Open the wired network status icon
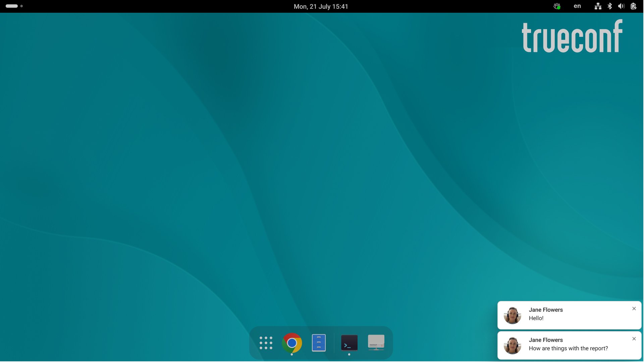644x362 pixels. [x=598, y=6]
